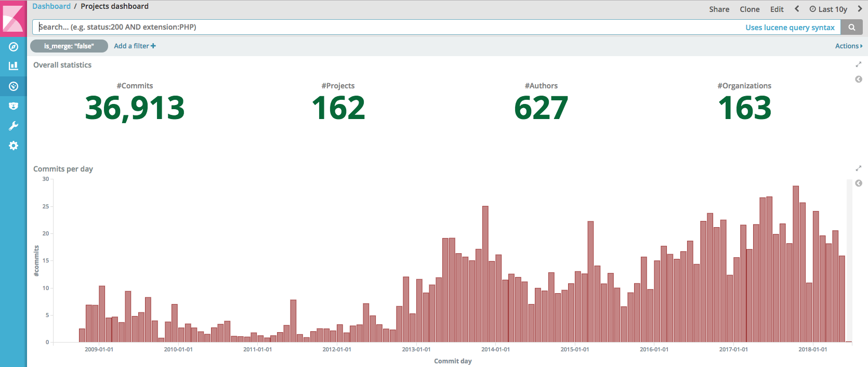Open the Last 10y time picker

pyautogui.click(x=828, y=9)
